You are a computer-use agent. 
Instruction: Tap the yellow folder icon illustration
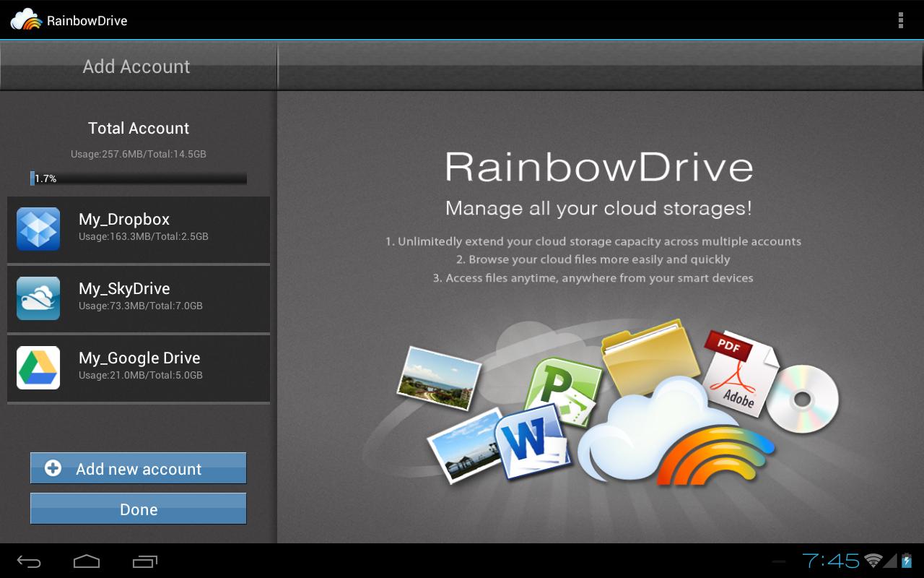(650, 357)
